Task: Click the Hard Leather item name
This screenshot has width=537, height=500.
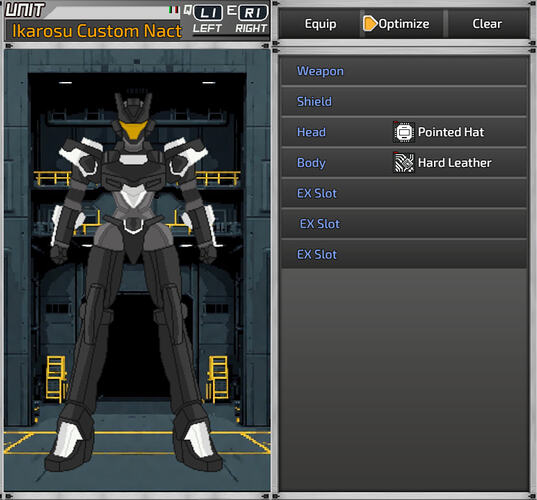Action: pos(454,163)
